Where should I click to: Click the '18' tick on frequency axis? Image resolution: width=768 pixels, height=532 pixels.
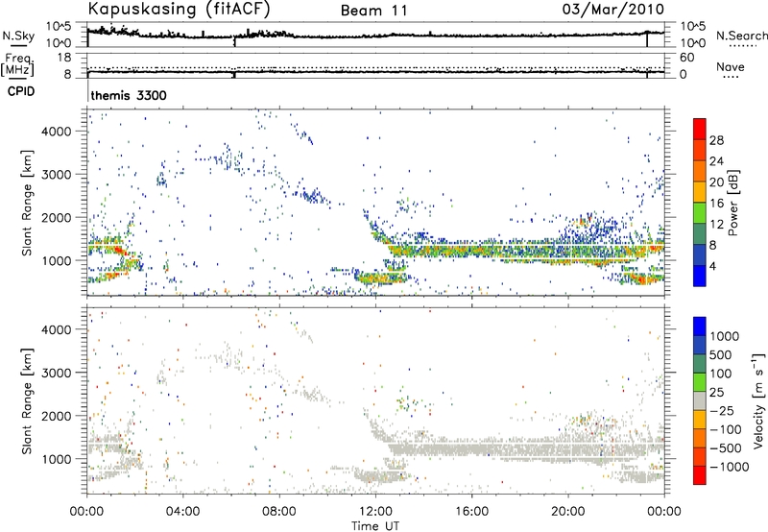(x=64, y=58)
